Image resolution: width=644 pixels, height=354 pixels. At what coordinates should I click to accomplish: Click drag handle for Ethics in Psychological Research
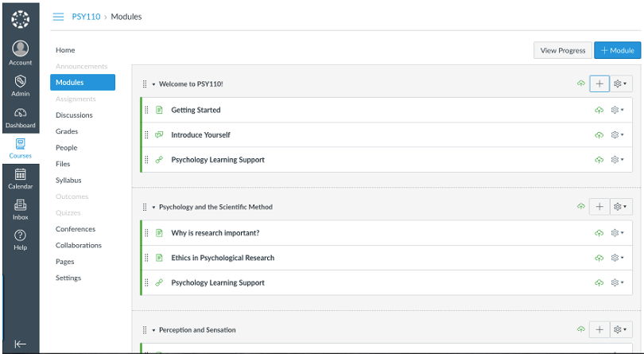(146, 258)
